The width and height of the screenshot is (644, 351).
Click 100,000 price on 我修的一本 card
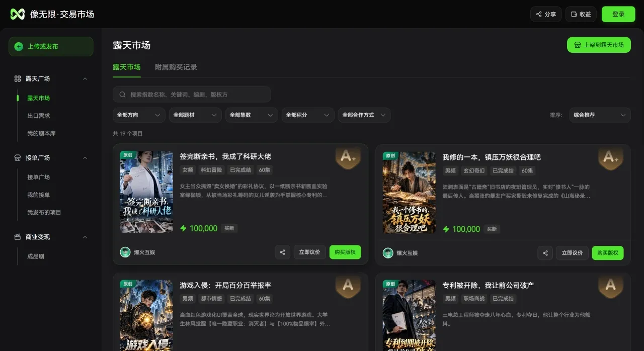[466, 229]
